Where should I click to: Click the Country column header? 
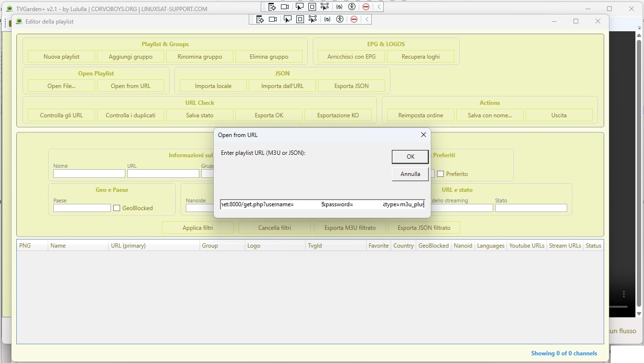pyautogui.click(x=403, y=246)
